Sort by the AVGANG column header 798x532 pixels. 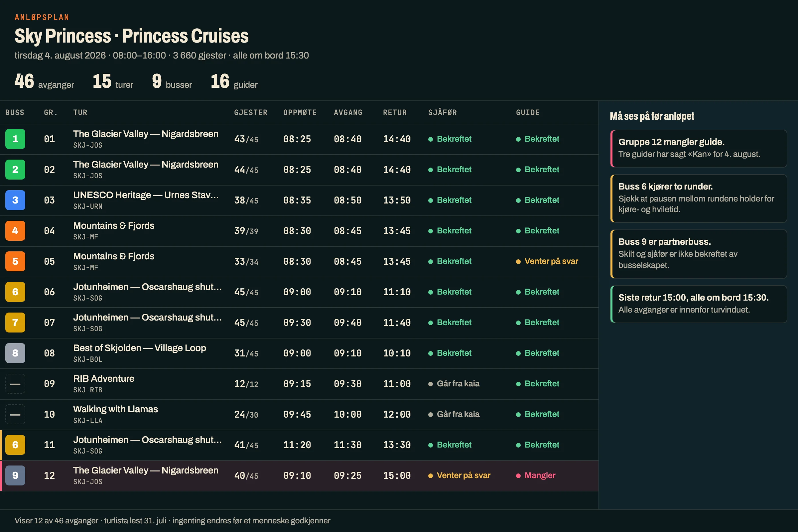point(348,112)
